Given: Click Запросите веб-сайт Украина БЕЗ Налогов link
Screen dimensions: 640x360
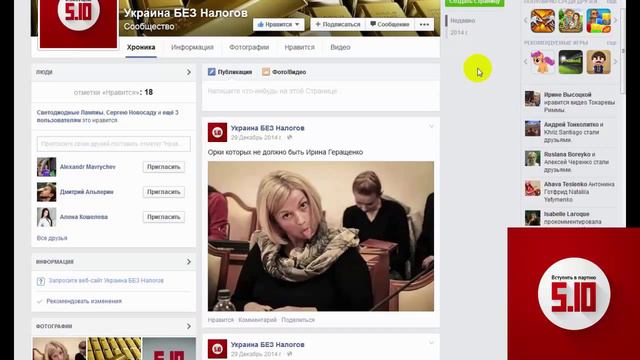Looking at the screenshot, I should (106, 280).
